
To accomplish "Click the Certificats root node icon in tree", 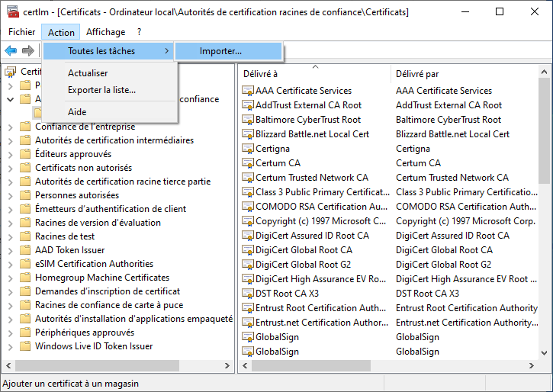I will pos(11,72).
